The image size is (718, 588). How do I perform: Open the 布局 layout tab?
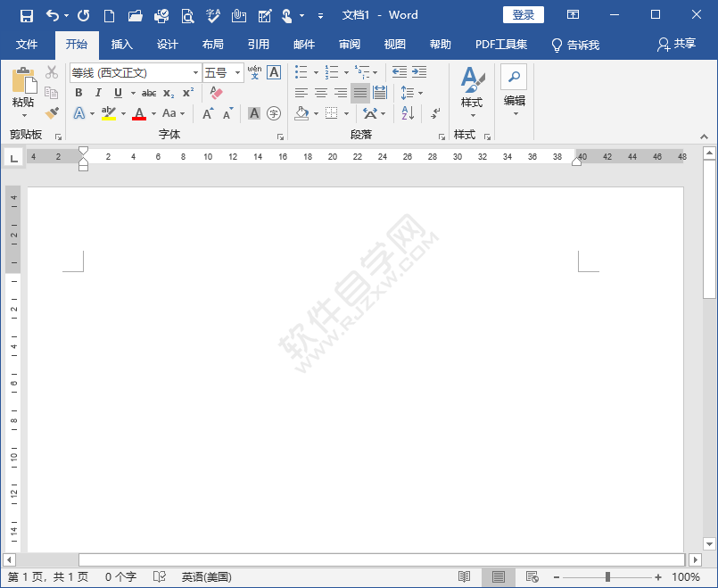tap(213, 44)
